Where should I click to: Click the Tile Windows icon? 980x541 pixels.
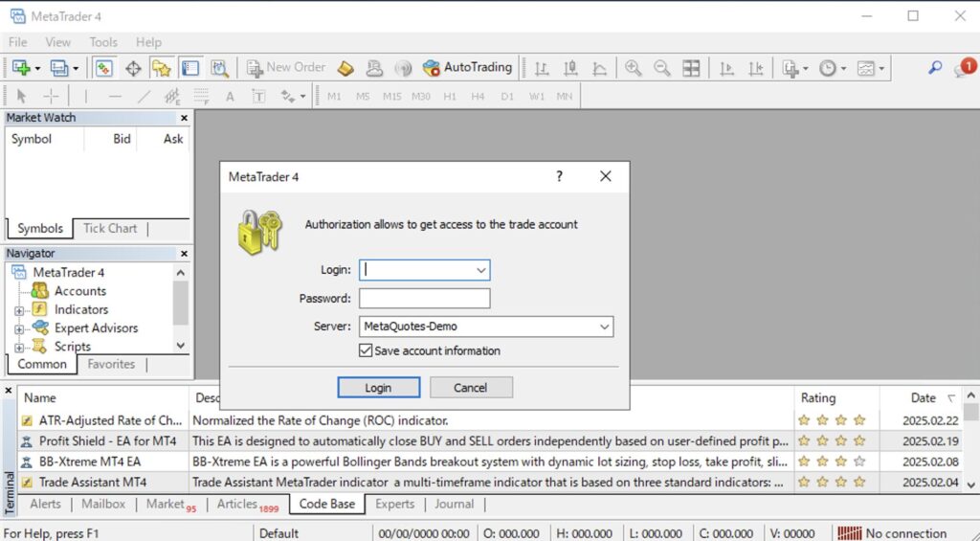point(691,68)
